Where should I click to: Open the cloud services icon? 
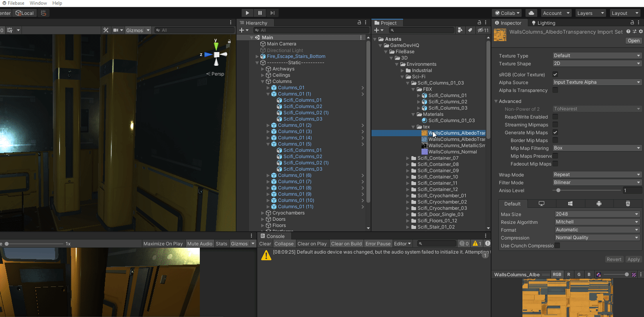click(x=531, y=13)
